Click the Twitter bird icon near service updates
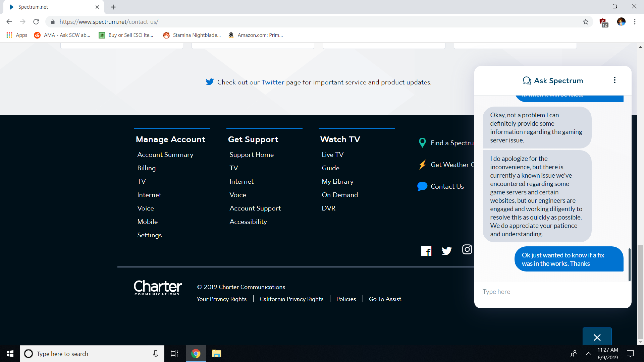Viewport: 644px width, 362px height. point(210,82)
